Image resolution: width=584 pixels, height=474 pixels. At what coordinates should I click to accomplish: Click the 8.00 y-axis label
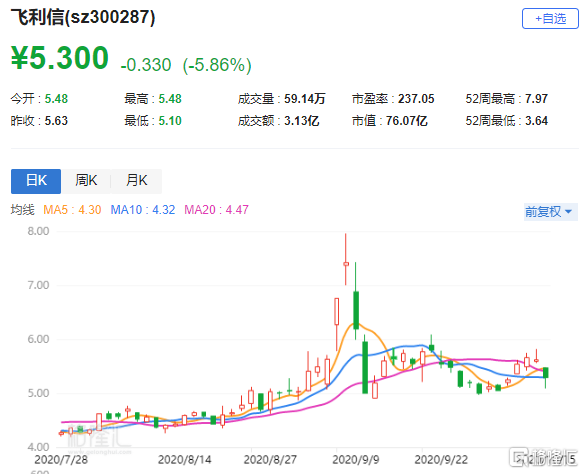pyautogui.click(x=38, y=231)
